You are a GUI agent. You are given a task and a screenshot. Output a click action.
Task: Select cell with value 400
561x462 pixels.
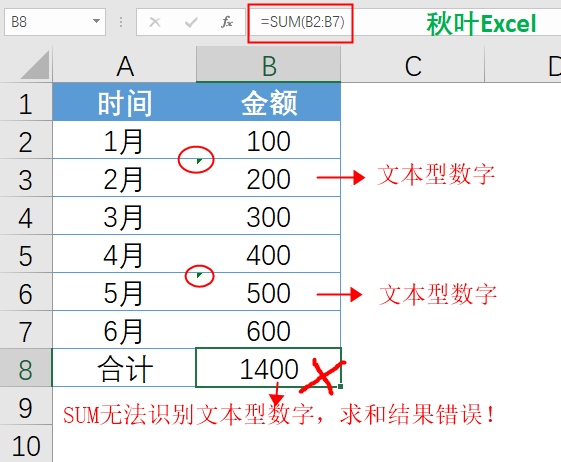pos(268,254)
